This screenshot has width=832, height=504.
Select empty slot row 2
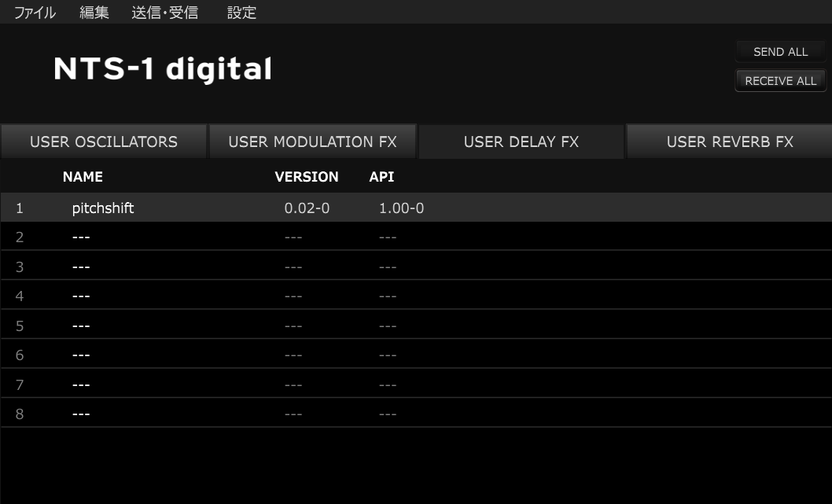click(416, 237)
